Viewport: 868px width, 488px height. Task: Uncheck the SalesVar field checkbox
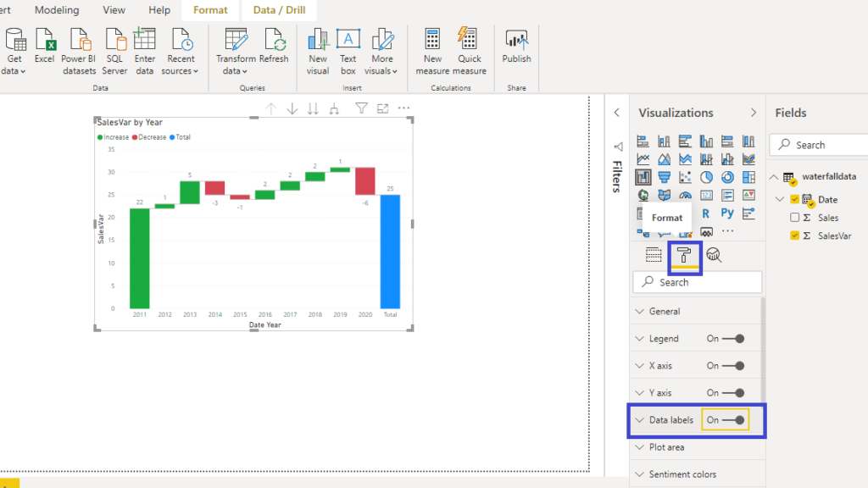coord(794,236)
